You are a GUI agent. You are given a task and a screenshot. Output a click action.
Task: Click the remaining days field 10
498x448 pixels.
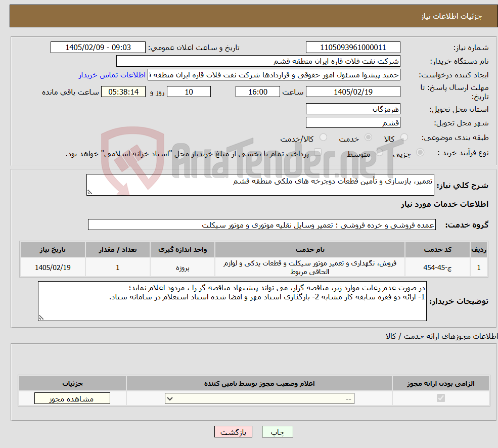pos(189,92)
